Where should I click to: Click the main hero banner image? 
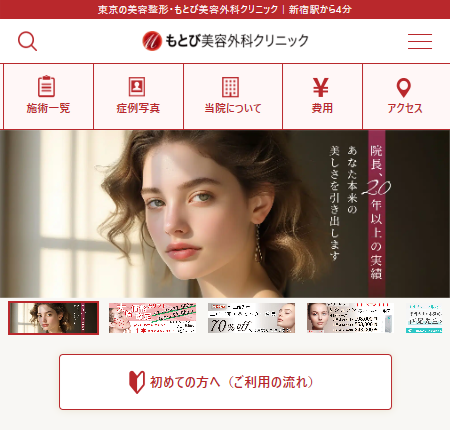225,214
